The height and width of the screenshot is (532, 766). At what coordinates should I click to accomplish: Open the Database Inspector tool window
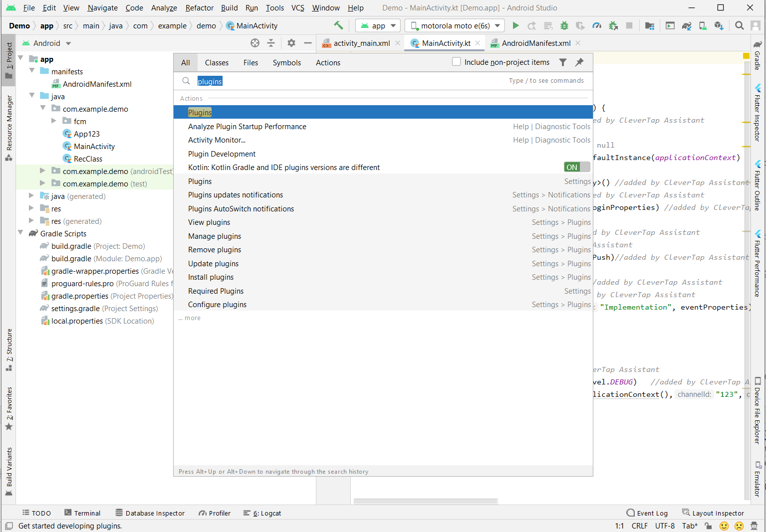click(x=150, y=513)
